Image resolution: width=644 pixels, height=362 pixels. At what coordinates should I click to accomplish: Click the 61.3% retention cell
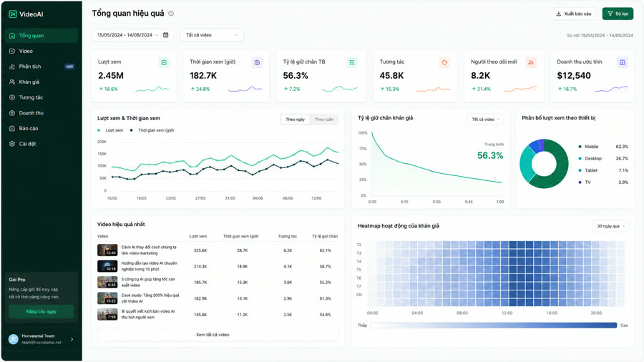(326, 298)
